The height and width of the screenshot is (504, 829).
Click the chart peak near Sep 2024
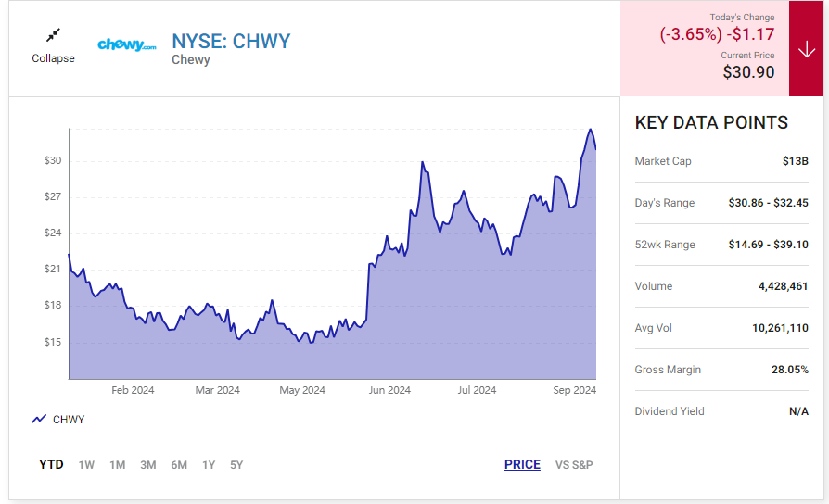(x=591, y=130)
